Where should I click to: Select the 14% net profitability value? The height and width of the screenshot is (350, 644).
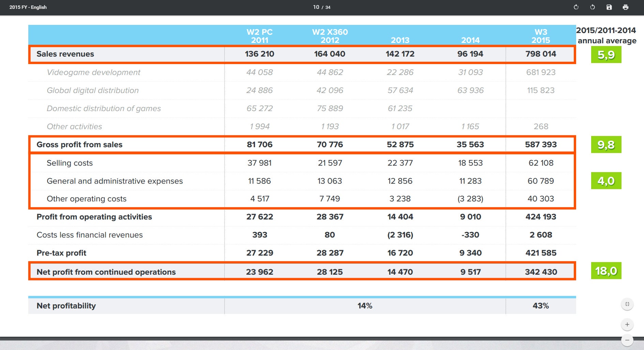365,306
